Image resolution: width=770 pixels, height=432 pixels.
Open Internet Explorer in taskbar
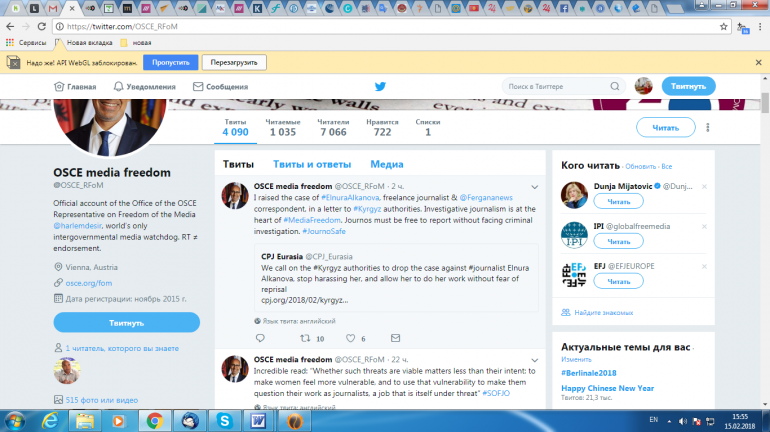50,421
